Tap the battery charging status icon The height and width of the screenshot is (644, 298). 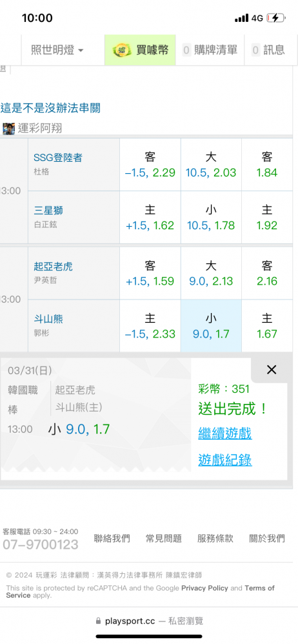click(x=275, y=18)
